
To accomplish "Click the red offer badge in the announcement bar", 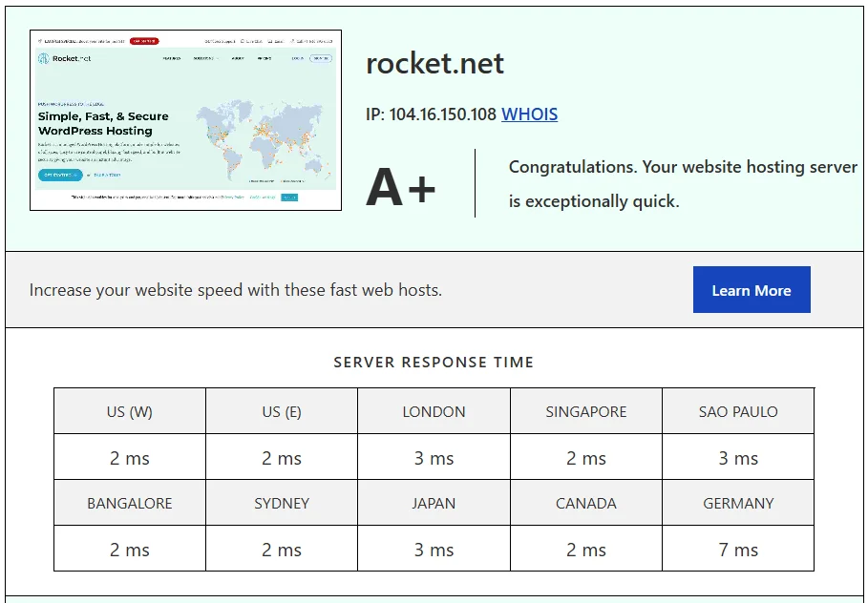I will coord(143,40).
